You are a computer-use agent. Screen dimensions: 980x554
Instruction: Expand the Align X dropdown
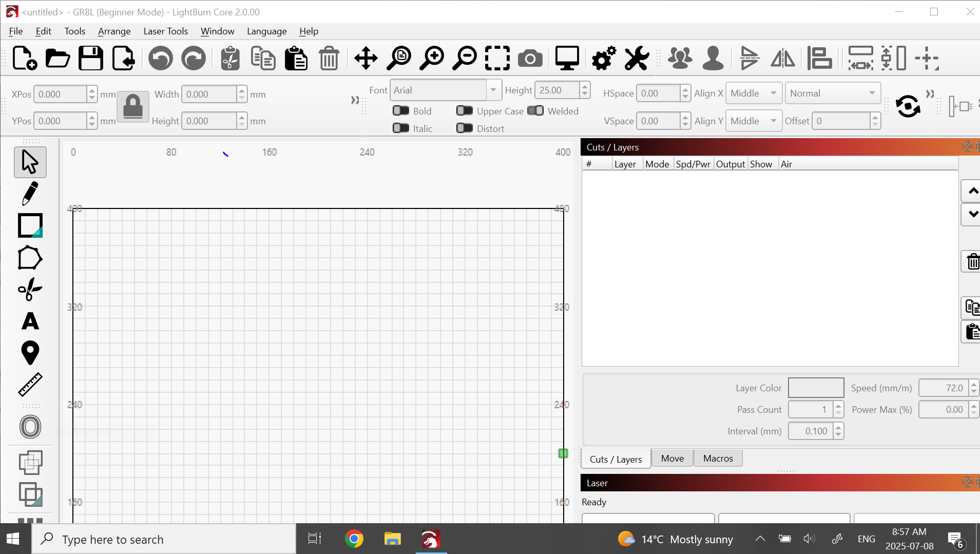[x=753, y=93]
